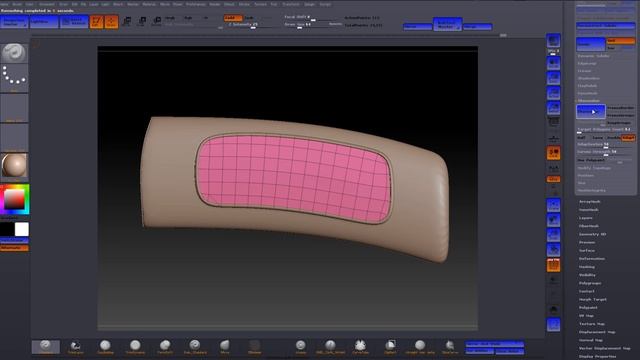This screenshot has height=360, width=640.
Task: Click the BPR render icon
Action: (x=553, y=40)
